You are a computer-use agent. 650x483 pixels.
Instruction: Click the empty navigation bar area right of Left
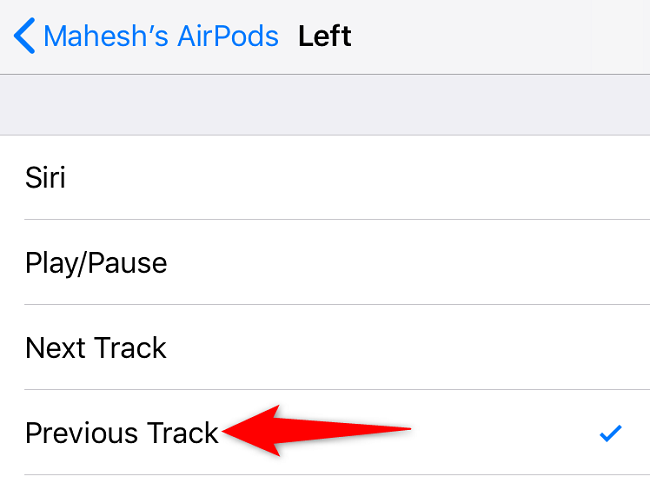[x=500, y=37]
